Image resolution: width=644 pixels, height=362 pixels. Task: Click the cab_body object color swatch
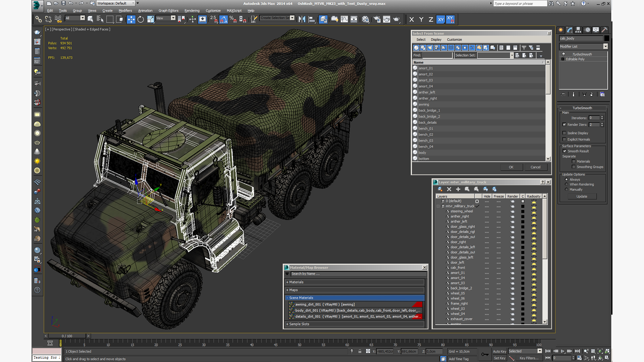(606, 39)
